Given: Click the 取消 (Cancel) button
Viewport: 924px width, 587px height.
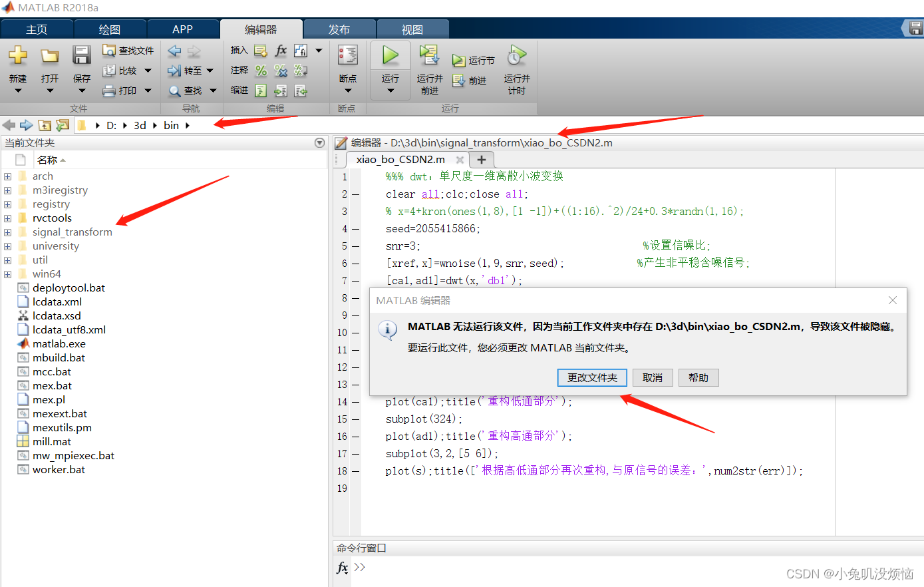Looking at the screenshot, I should 653,377.
